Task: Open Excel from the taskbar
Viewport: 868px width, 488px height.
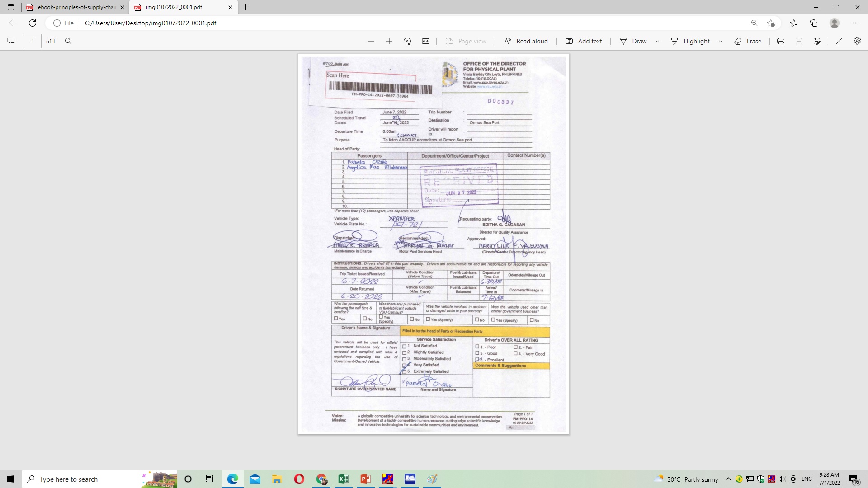Action: (x=343, y=479)
